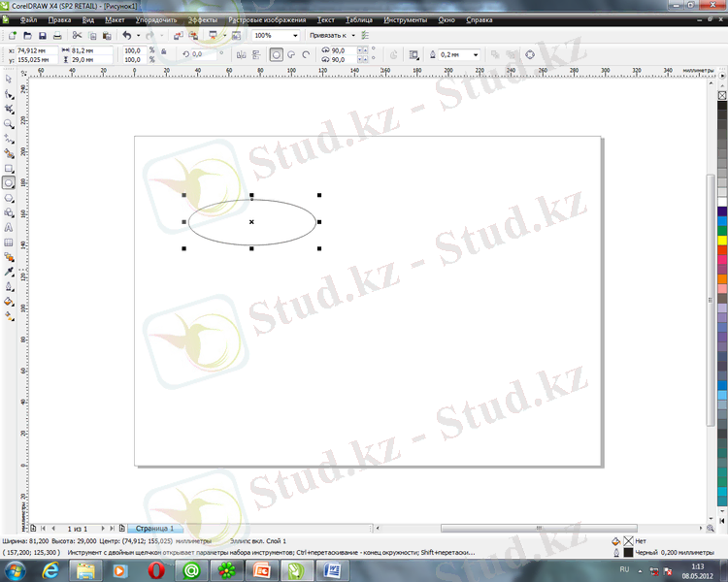
Task: Open the Файл menu
Action: 28,20
